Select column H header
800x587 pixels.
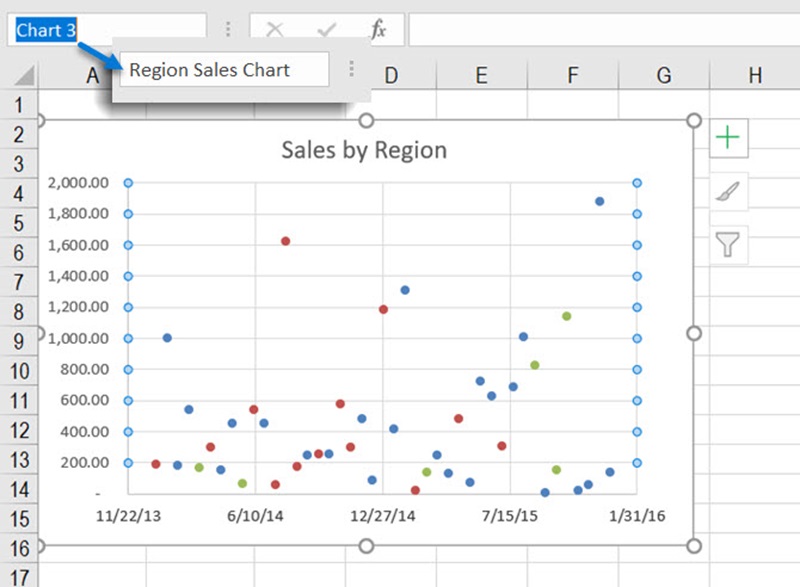(754, 75)
